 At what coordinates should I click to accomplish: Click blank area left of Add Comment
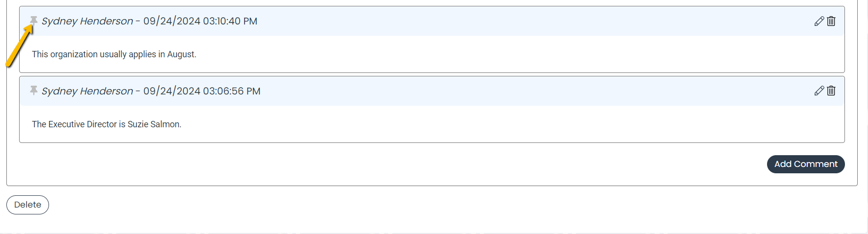coord(392,164)
